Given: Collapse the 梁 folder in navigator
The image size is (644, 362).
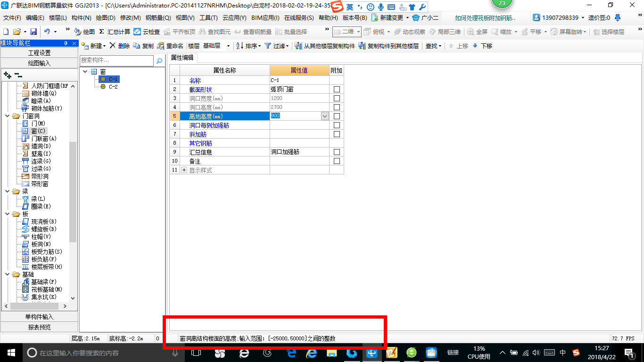Looking at the screenshot, I should [8, 191].
